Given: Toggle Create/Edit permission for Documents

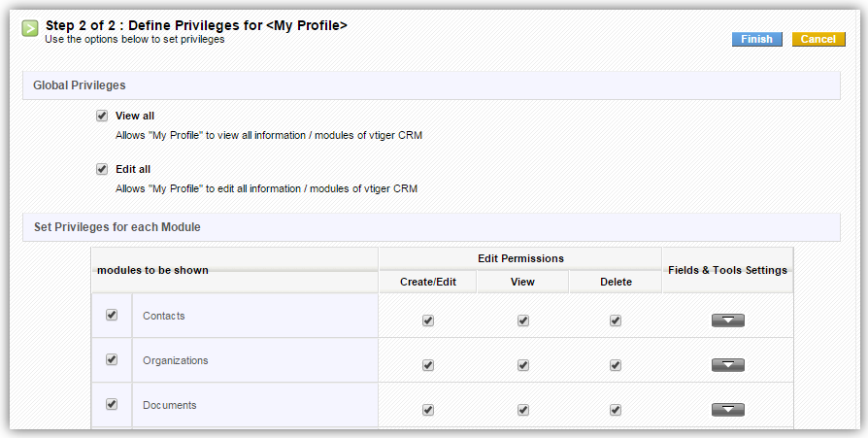Looking at the screenshot, I should pos(428,410).
